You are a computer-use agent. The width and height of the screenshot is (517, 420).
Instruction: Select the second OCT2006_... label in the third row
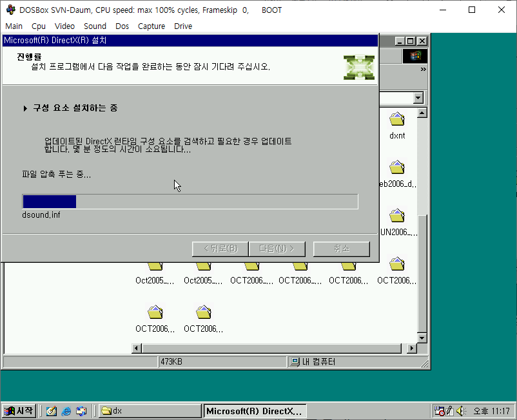pos(300,281)
